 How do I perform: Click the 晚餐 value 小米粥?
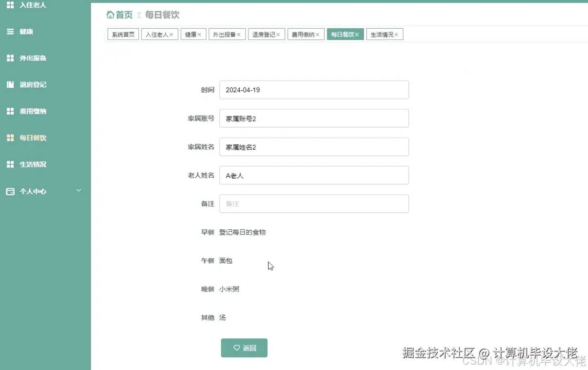tap(229, 289)
